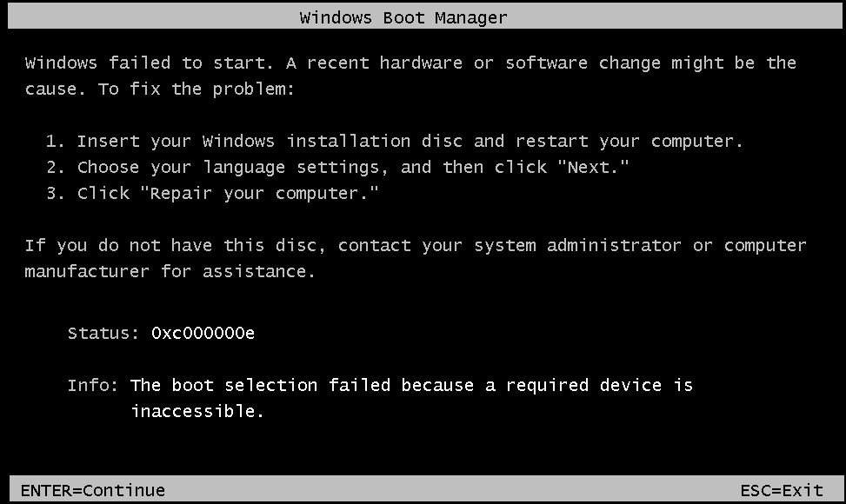Viewport: 846px width, 504px height.
Task: Click the Windows Boot Manager title
Action: 403,17
